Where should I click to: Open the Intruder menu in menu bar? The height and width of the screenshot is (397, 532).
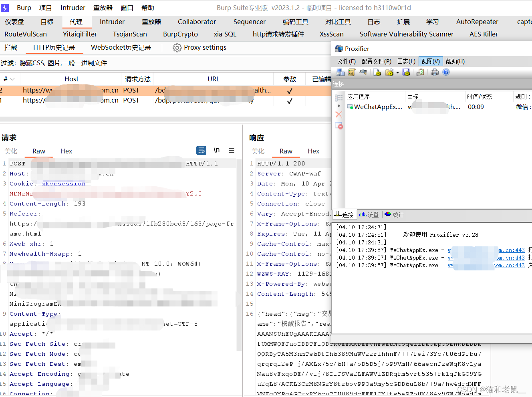[73, 8]
